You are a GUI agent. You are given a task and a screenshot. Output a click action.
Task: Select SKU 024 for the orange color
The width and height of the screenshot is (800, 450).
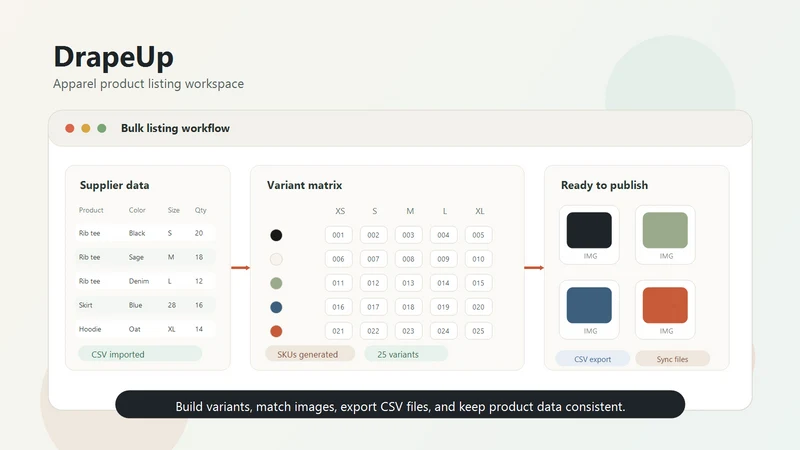[443, 331]
